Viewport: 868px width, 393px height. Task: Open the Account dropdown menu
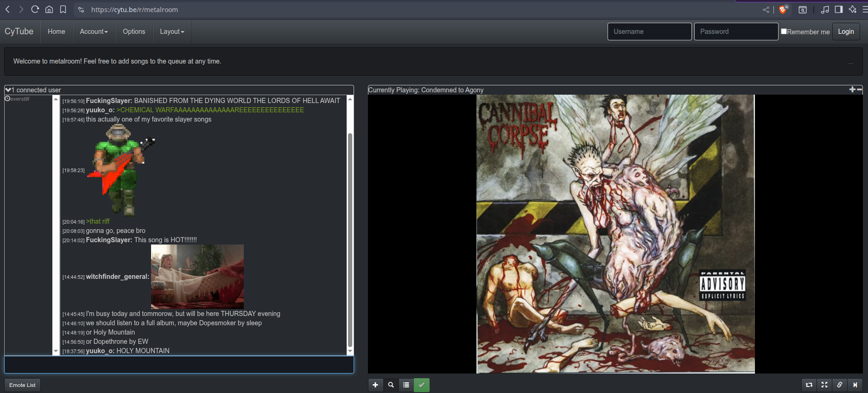[x=94, y=32]
